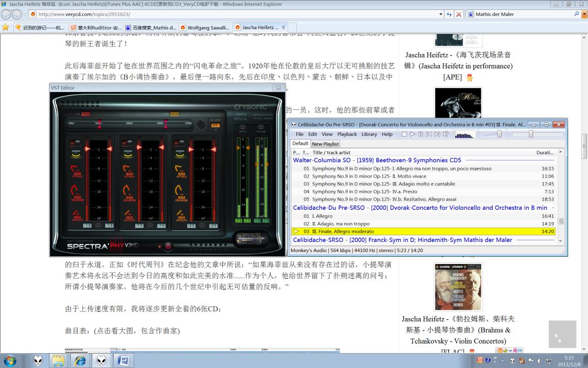Click the first band's stereo link icon
The width and height of the screenshot is (588, 368).
(x=98, y=225)
